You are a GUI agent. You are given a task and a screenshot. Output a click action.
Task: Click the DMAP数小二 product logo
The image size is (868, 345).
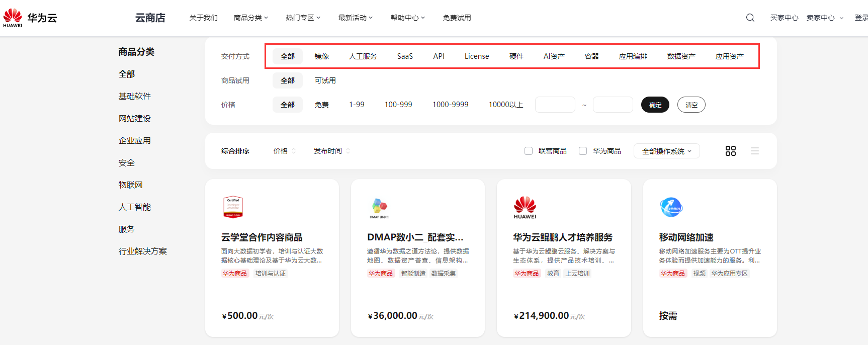click(x=379, y=207)
